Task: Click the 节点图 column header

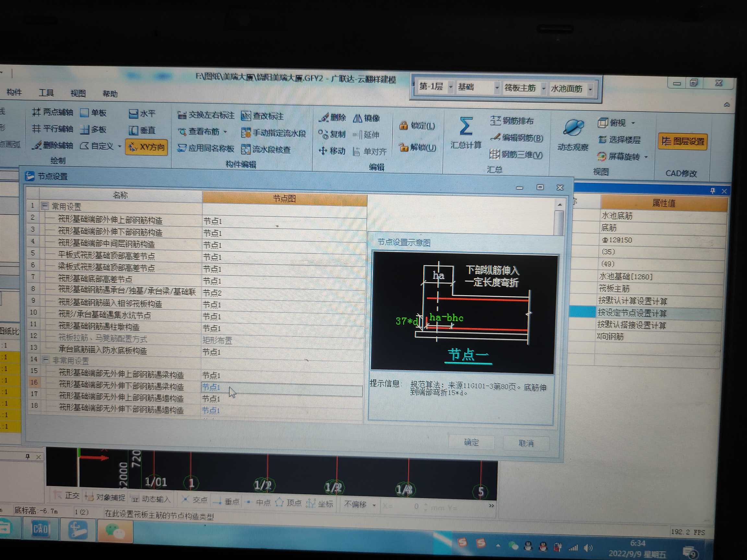Action: [x=284, y=198]
